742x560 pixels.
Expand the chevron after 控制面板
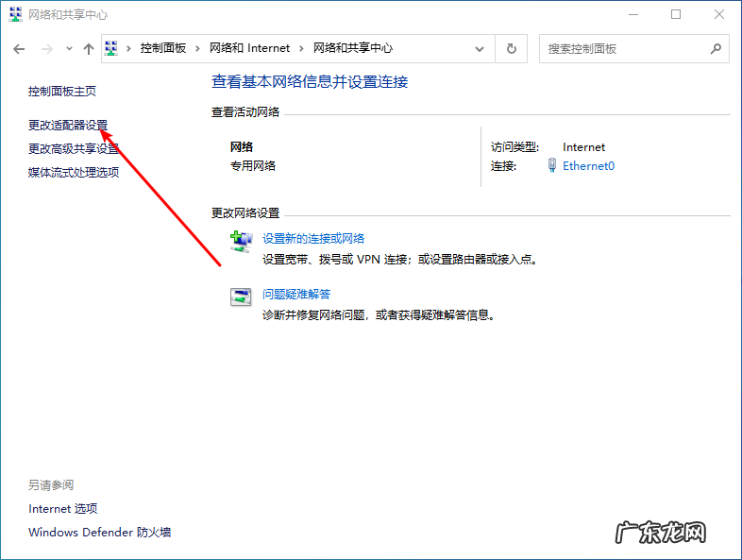(x=198, y=48)
